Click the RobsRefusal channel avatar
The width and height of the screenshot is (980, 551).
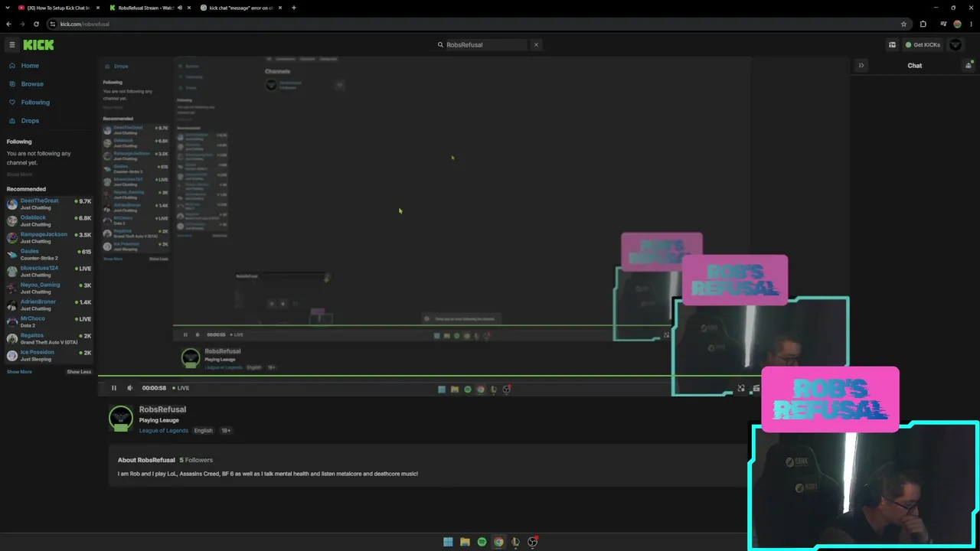121,419
